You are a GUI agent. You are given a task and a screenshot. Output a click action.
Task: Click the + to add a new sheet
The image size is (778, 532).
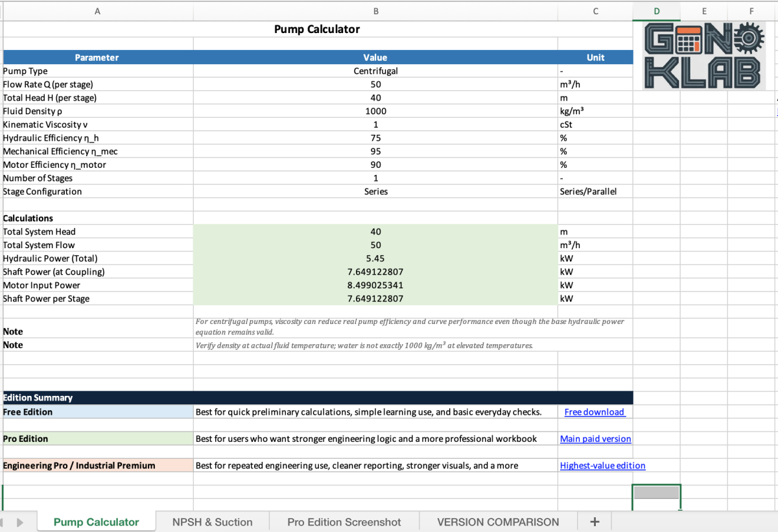[594, 522]
